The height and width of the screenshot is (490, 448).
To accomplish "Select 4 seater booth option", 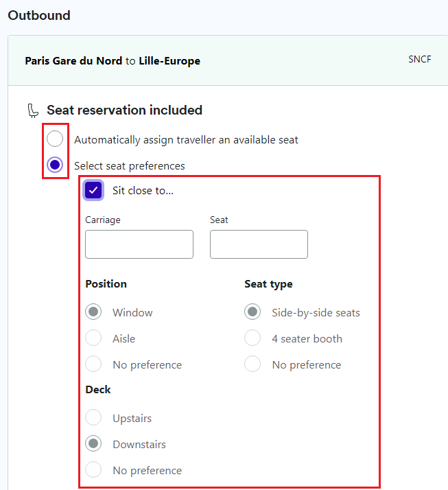I will coord(252,338).
